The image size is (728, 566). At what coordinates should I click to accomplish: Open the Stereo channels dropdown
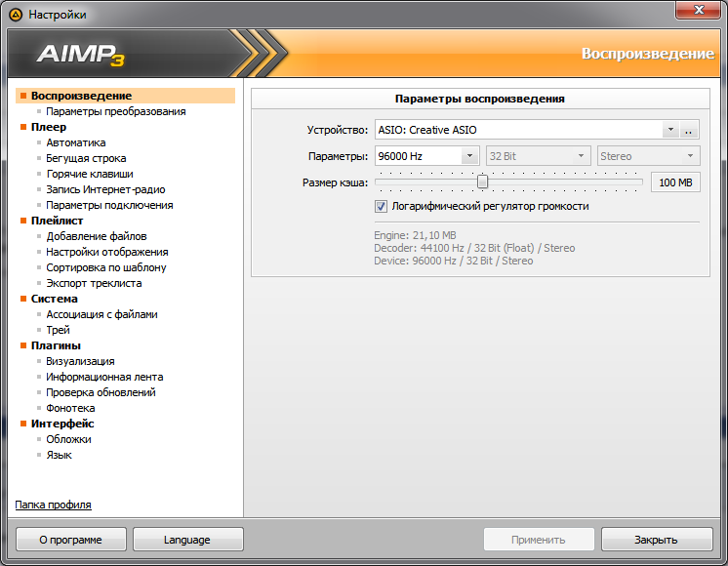[648, 156]
